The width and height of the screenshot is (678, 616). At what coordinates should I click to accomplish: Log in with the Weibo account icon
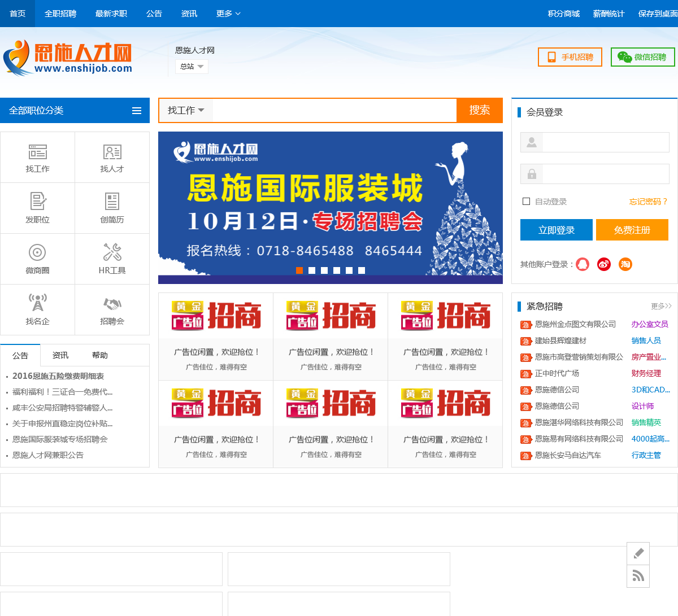coord(604,264)
